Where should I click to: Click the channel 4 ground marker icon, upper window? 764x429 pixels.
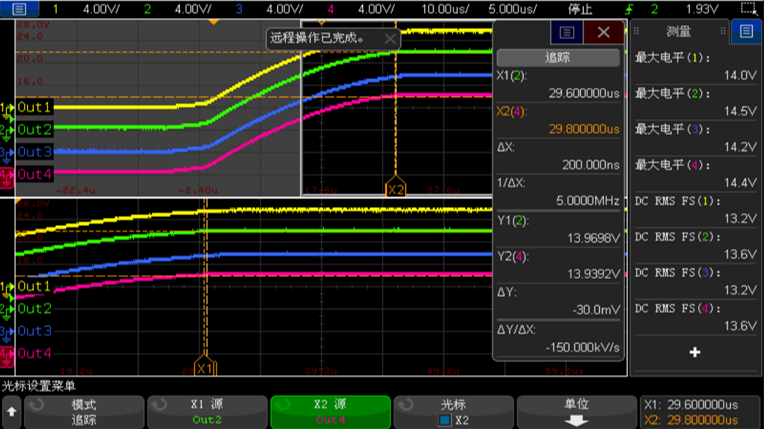click(7, 177)
